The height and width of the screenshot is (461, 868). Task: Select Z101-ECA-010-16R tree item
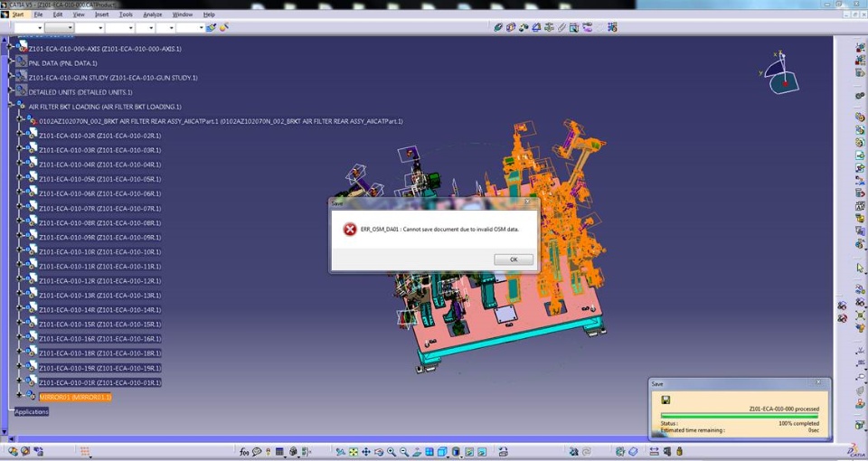(x=100, y=339)
